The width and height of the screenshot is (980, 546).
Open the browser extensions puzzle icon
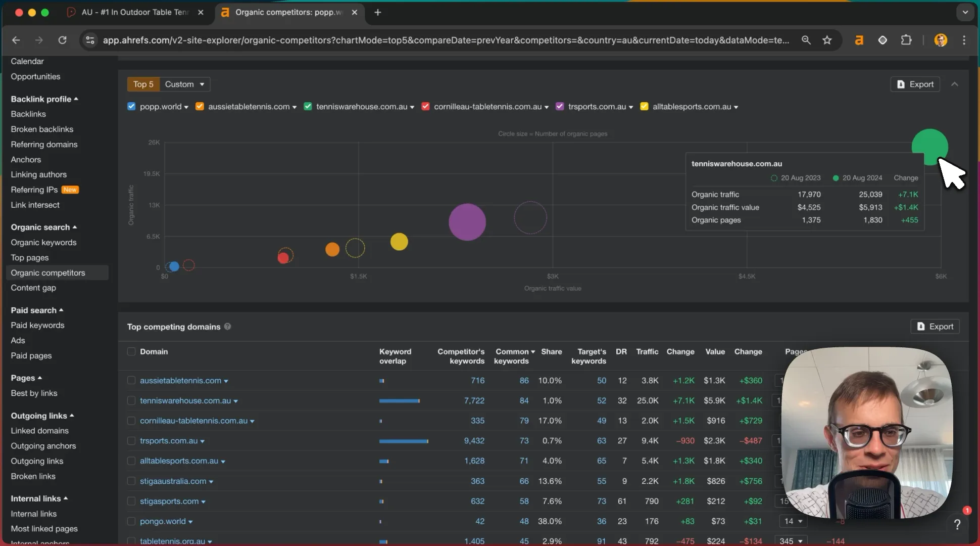coord(906,40)
